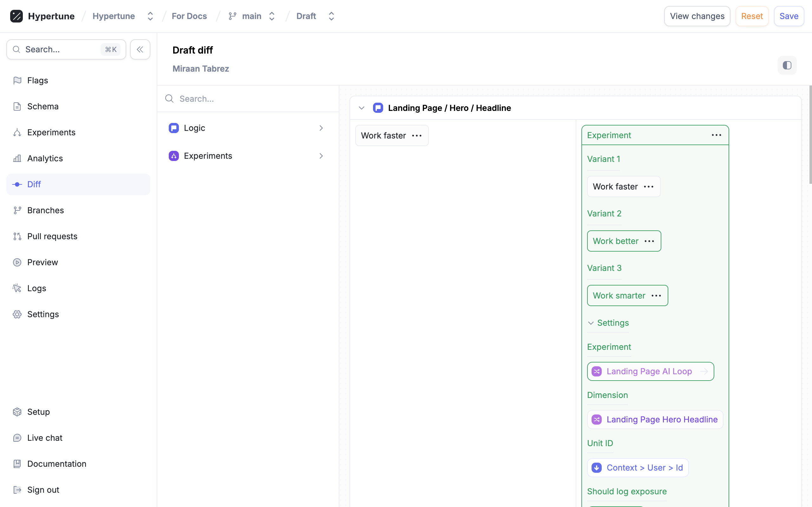This screenshot has height=507, width=812.
Task: Open Flags from the sidebar
Action: (37, 80)
